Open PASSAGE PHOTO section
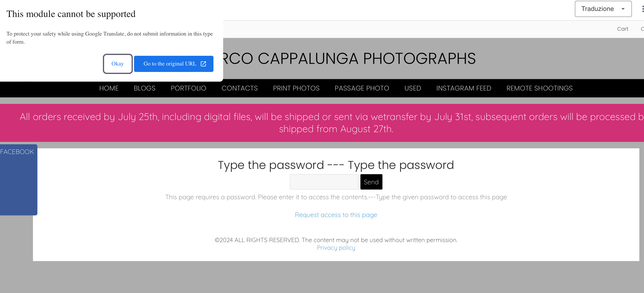 (x=362, y=88)
